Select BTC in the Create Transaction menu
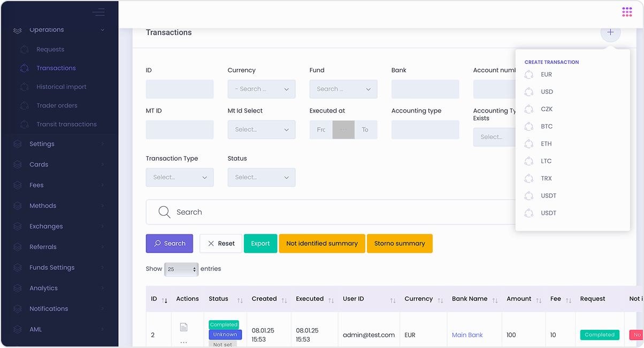Screen dimensions: 644x348 [x=546, y=126]
